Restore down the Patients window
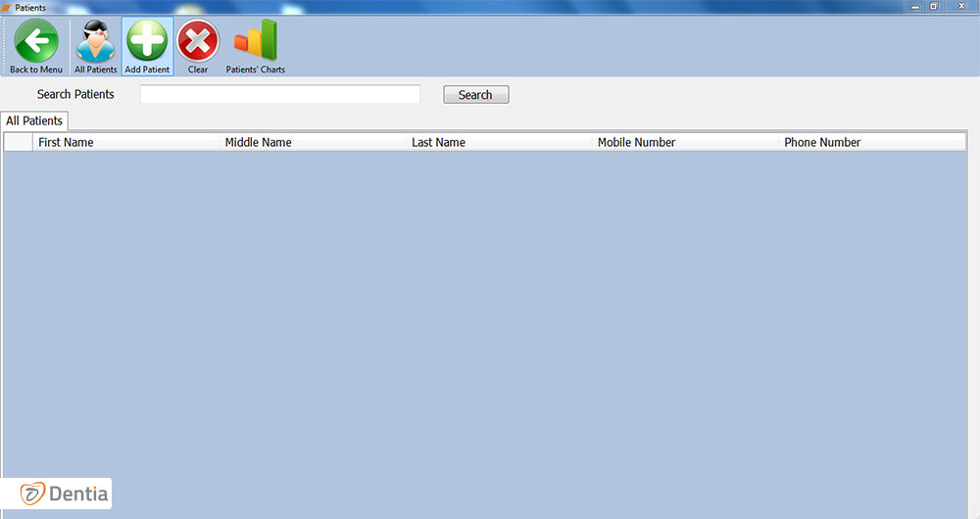This screenshot has width=980, height=519. pyautogui.click(x=934, y=7)
